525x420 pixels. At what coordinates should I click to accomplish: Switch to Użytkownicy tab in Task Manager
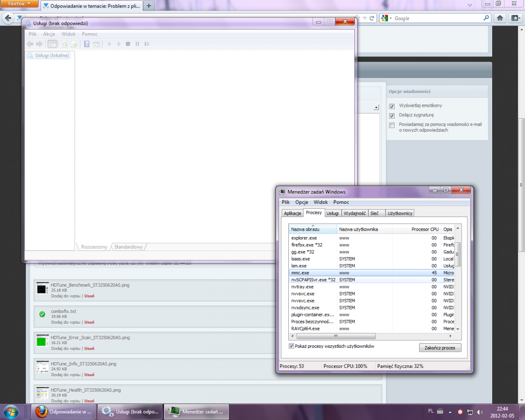(400, 213)
